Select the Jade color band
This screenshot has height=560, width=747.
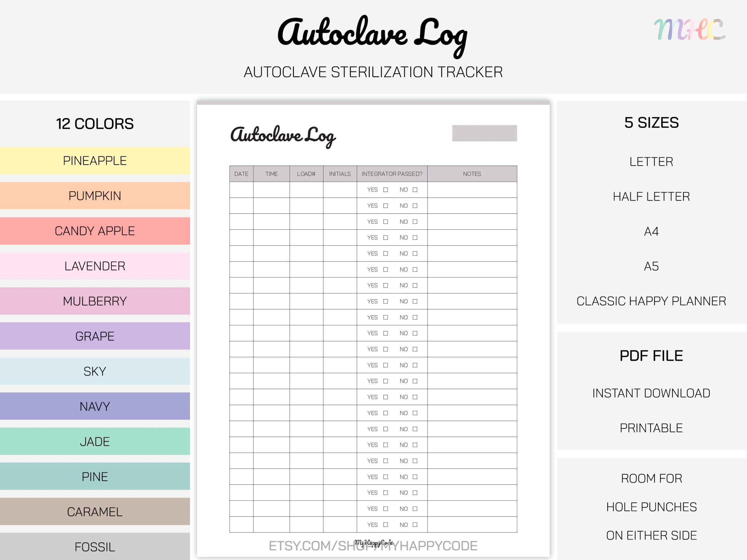coord(95,441)
